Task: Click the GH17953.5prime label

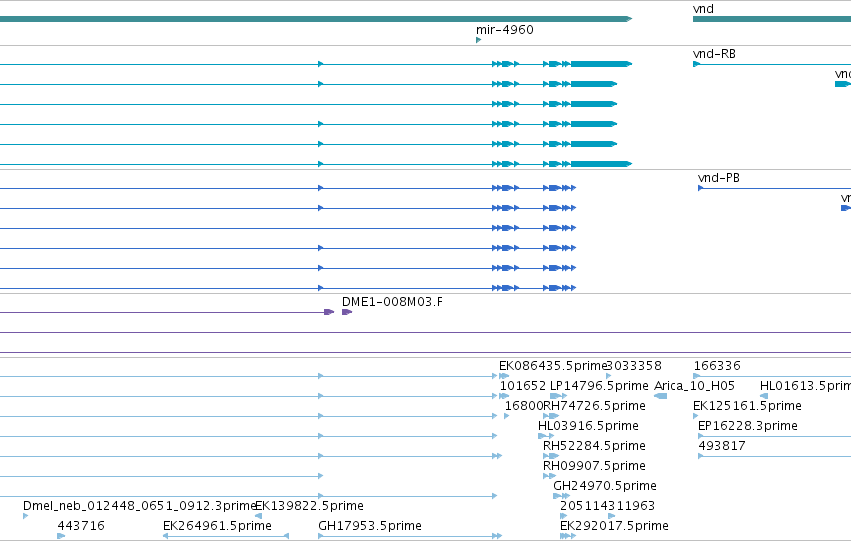Action: click(x=370, y=526)
